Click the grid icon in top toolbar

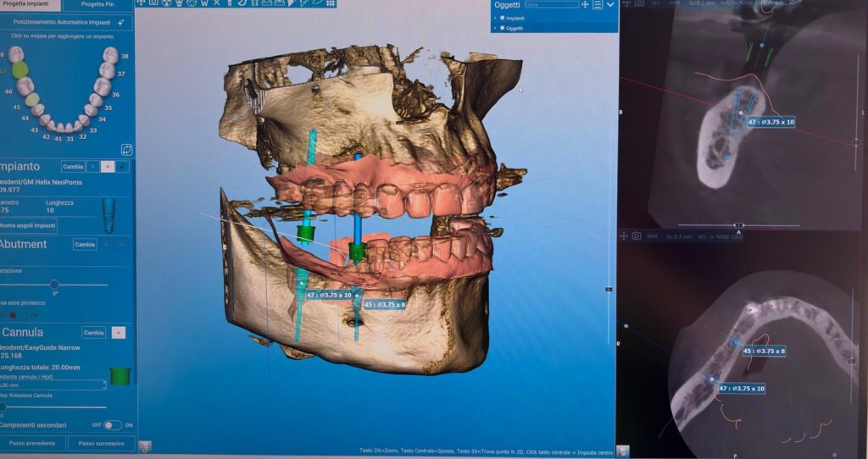[331, 3]
